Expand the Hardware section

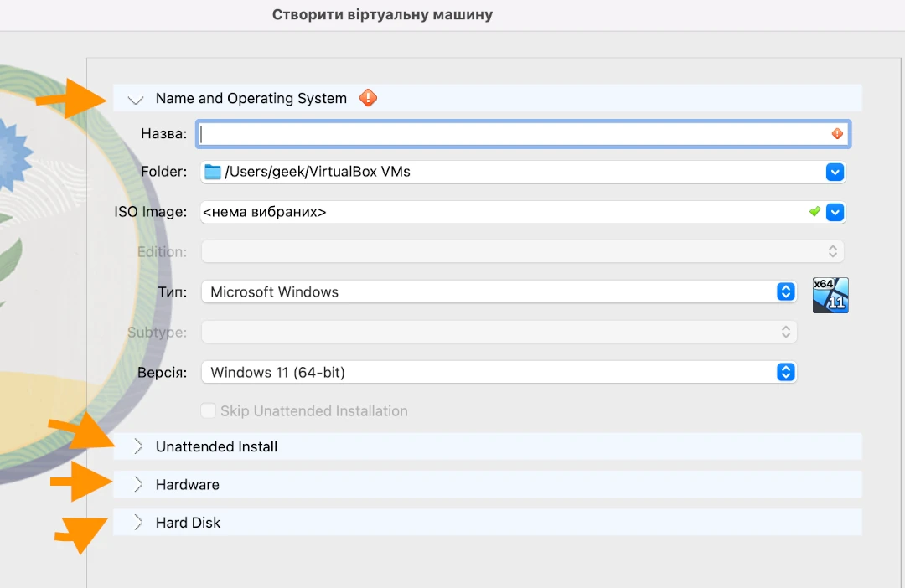tap(138, 484)
